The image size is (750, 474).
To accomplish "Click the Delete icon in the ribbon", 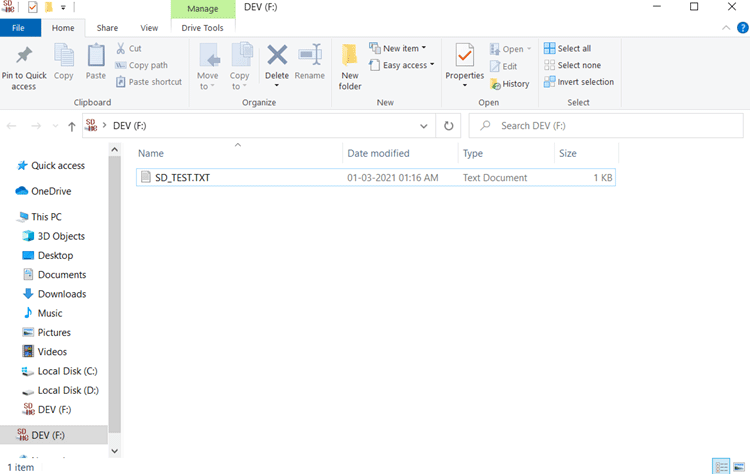I will click(x=277, y=56).
